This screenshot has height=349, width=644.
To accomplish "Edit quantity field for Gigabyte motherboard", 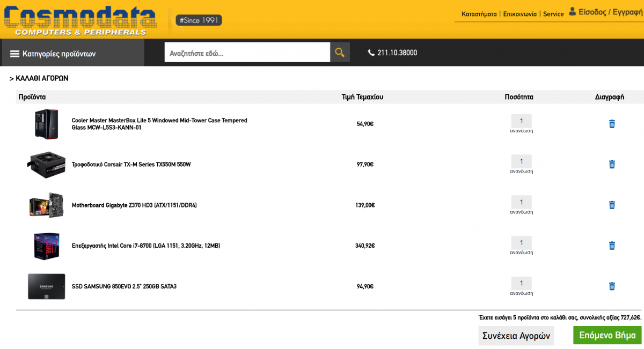I will pos(521,202).
